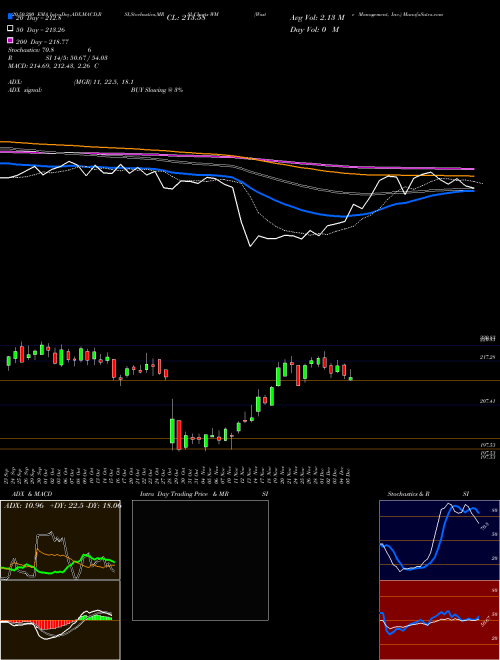Click the 'CL: 213.58' closing price label

point(186,18)
